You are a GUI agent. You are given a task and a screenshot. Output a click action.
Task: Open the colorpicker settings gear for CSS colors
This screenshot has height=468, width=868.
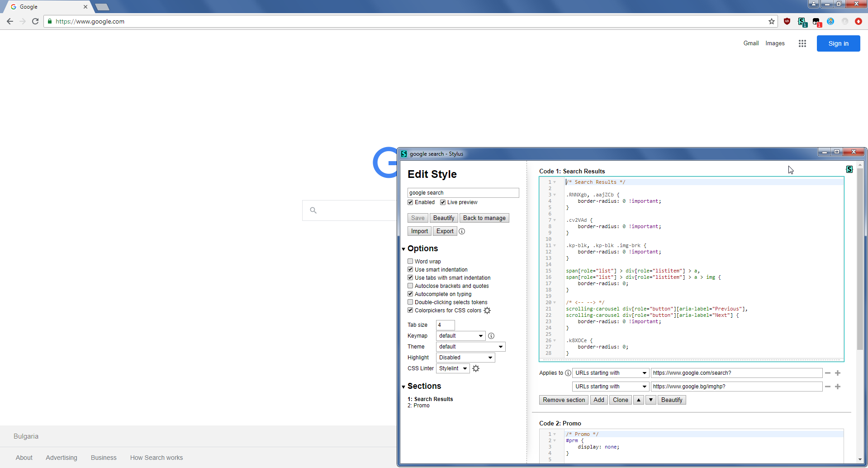487,310
